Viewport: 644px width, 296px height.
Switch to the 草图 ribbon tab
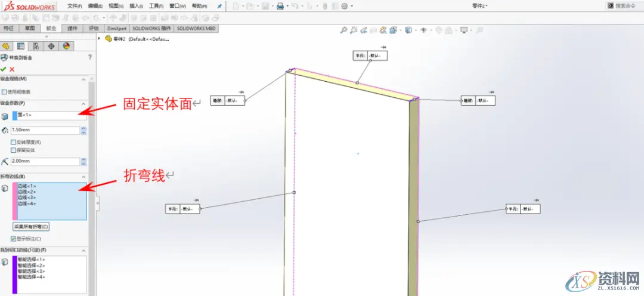pyautogui.click(x=30, y=29)
